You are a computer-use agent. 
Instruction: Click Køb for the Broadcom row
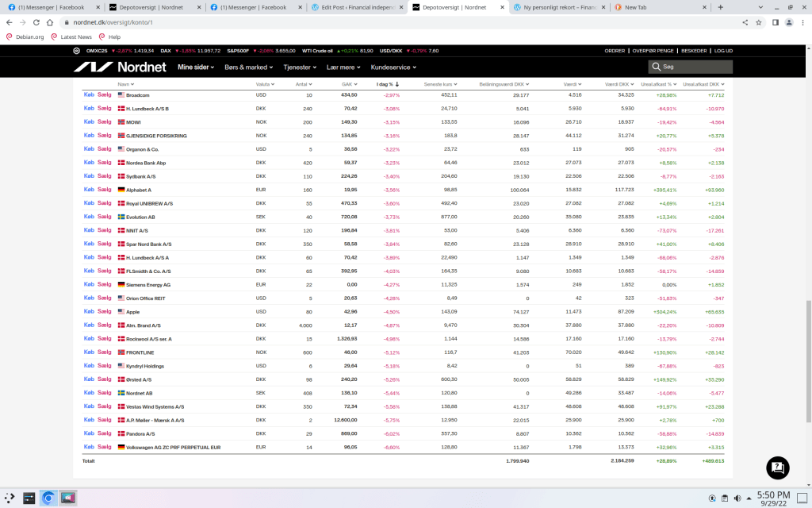(89, 95)
